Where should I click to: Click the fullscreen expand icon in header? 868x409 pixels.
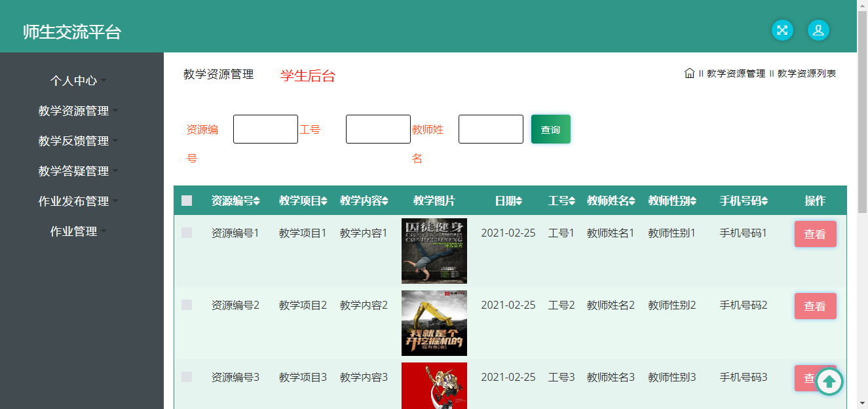[x=782, y=30]
